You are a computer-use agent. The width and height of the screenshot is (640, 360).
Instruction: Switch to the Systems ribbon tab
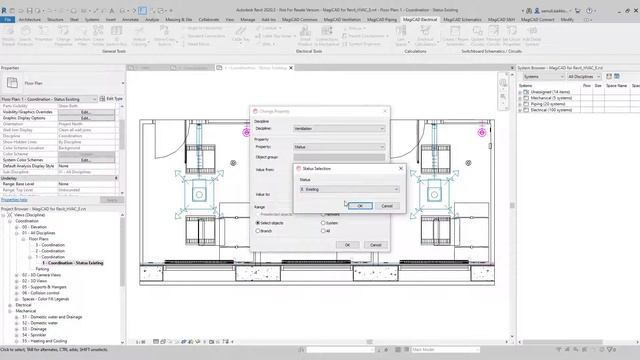[x=92, y=20]
